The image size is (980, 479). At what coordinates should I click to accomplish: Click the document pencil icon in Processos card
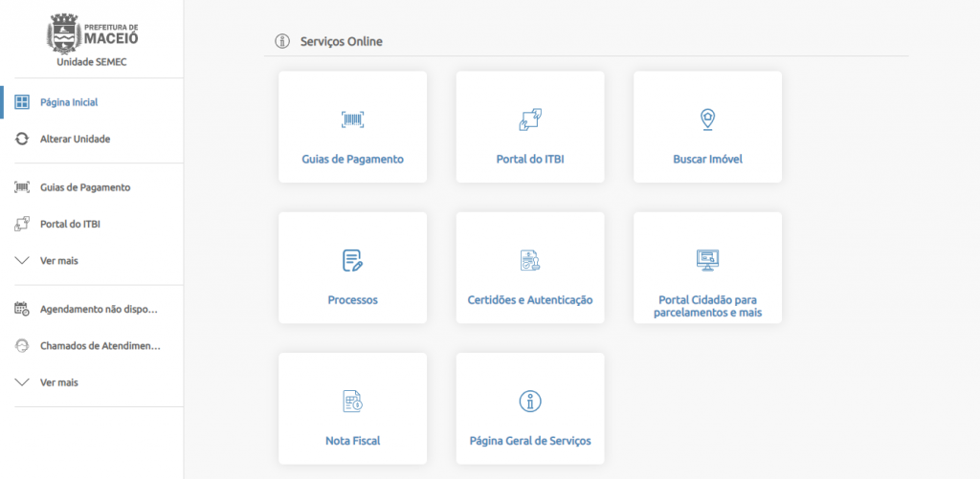pyautogui.click(x=352, y=260)
